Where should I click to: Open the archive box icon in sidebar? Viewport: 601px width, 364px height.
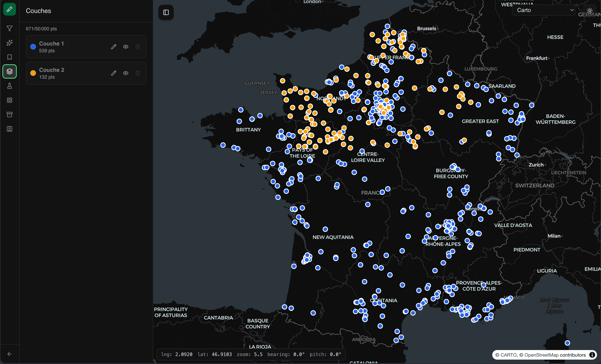pyautogui.click(x=10, y=114)
